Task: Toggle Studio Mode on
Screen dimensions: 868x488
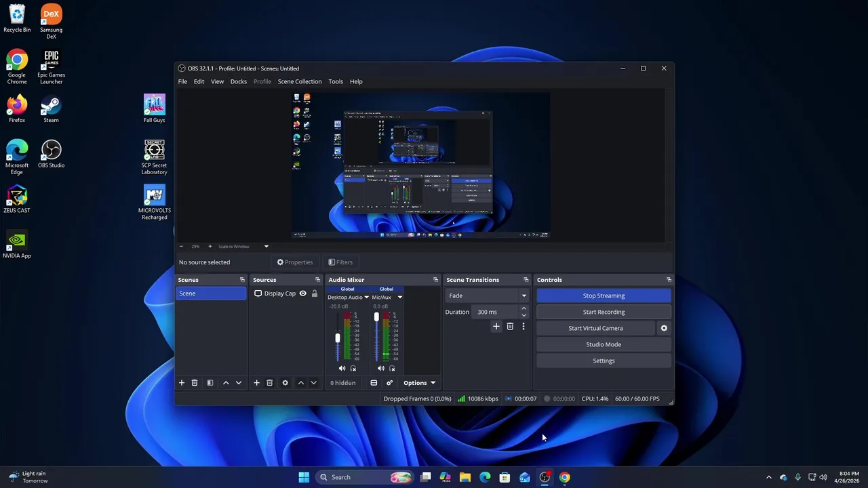Action: [x=604, y=344]
